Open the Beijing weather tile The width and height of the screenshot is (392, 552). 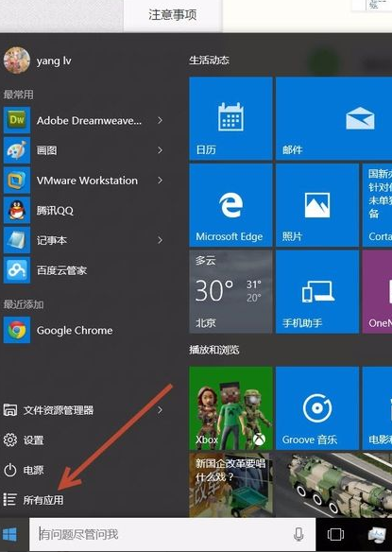tap(230, 292)
